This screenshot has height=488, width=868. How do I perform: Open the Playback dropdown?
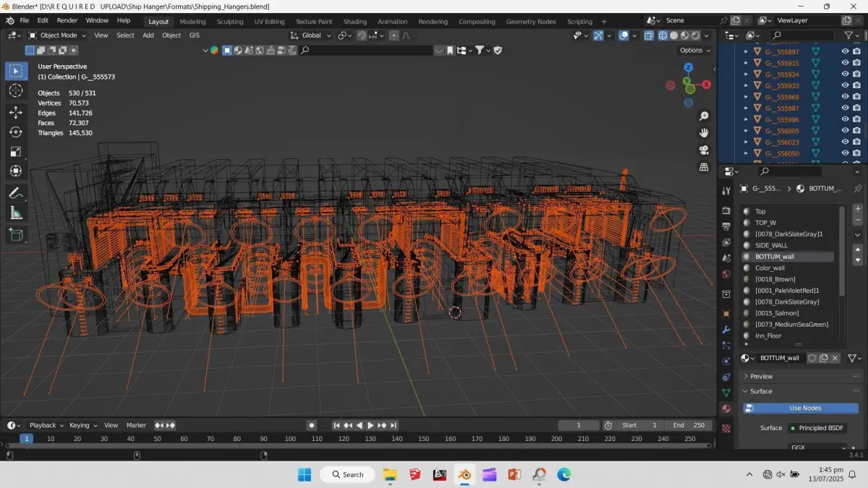46,425
